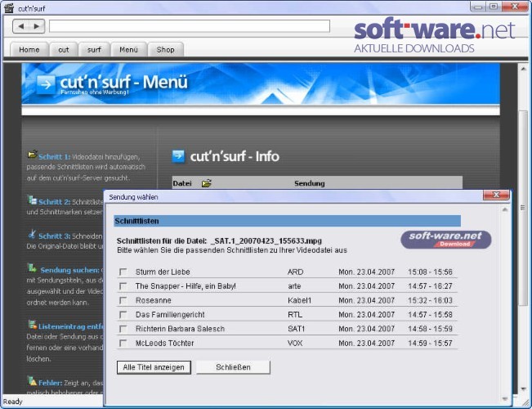Open folder icon next to Datei column

tap(206, 183)
